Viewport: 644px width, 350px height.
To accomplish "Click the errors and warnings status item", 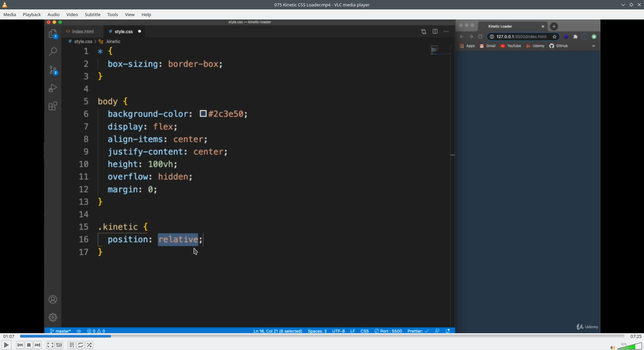I will coord(96,331).
